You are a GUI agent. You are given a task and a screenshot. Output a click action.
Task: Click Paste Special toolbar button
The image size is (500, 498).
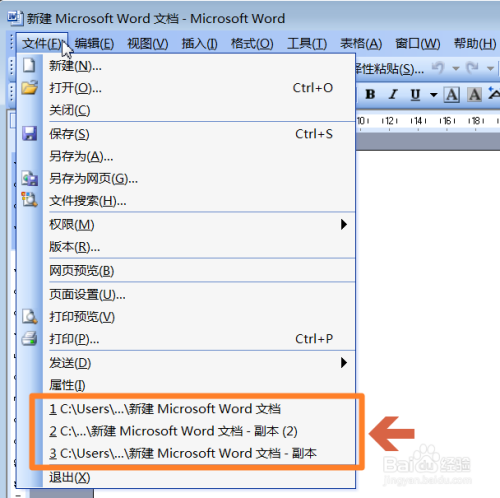click(390, 69)
